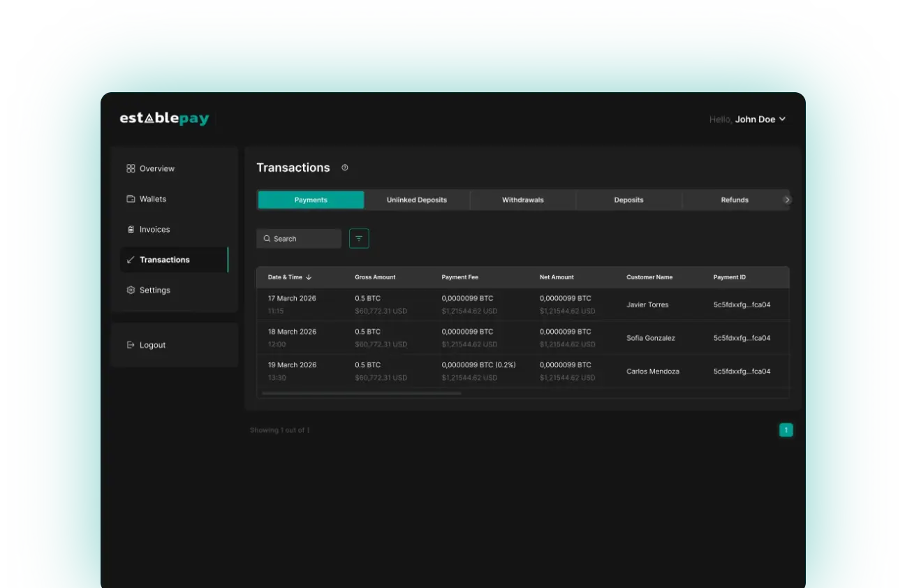Click the Net Amount column header
905x588 pixels.
tap(557, 277)
